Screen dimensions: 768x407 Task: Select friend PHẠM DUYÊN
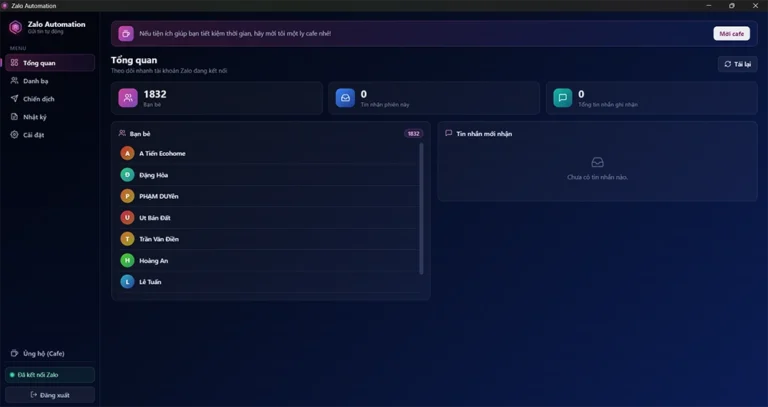point(269,196)
